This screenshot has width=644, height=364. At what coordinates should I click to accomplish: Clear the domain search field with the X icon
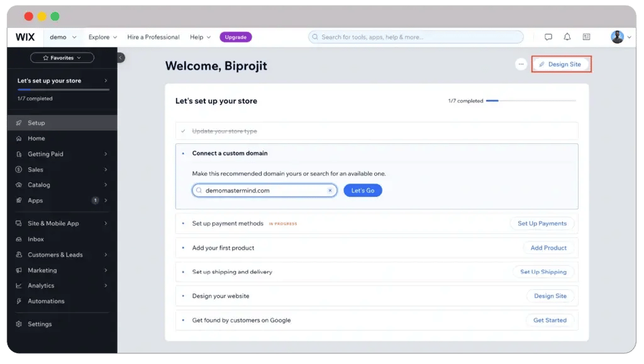[330, 190]
